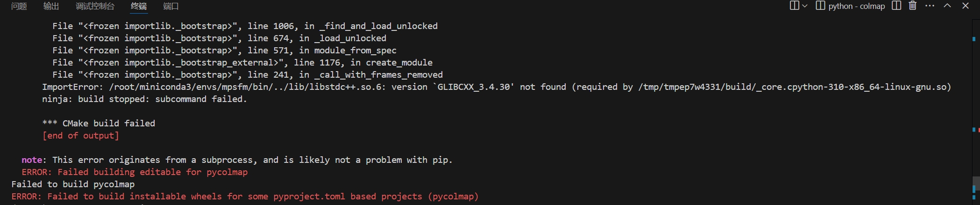Kill the terminal with the trash icon
Viewport: 980px width, 205px height.
(x=912, y=6)
